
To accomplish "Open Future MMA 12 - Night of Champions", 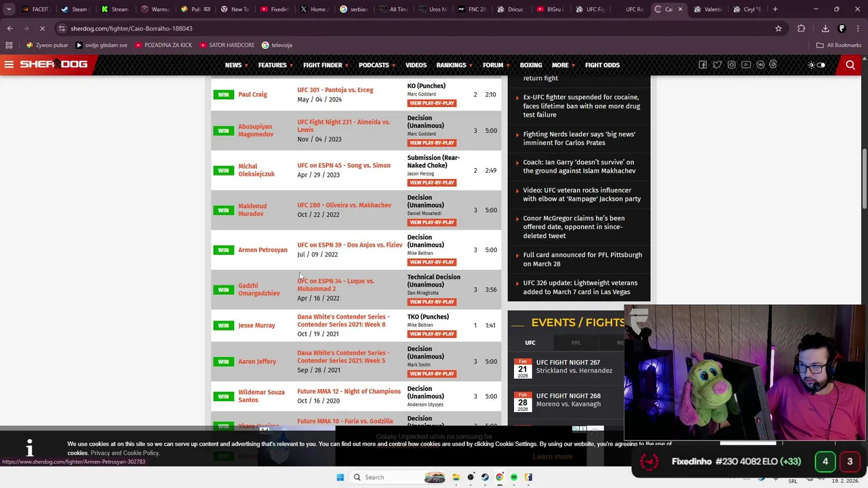I will [x=349, y=392].
